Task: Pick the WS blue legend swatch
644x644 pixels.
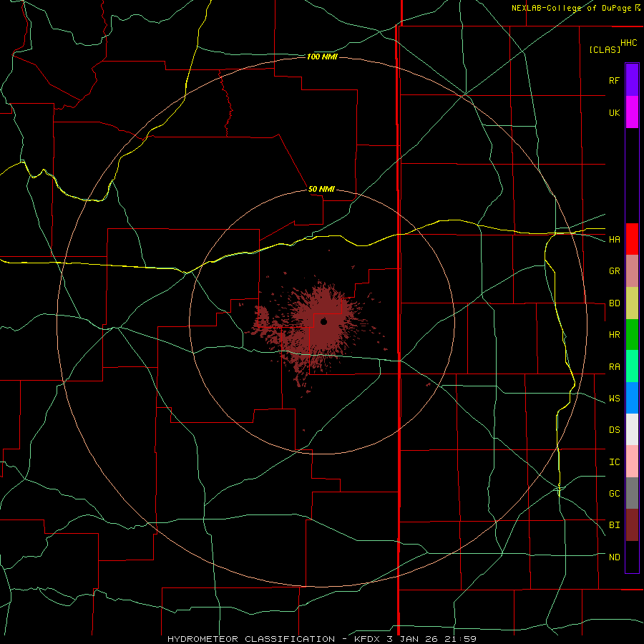Action: click(x=632, y=398)
